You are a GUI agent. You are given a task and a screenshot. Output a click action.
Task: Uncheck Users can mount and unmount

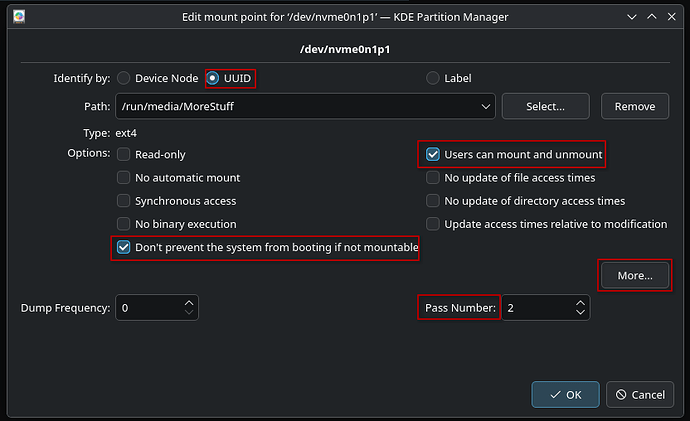pyautogui.click(x=433, y=154)
